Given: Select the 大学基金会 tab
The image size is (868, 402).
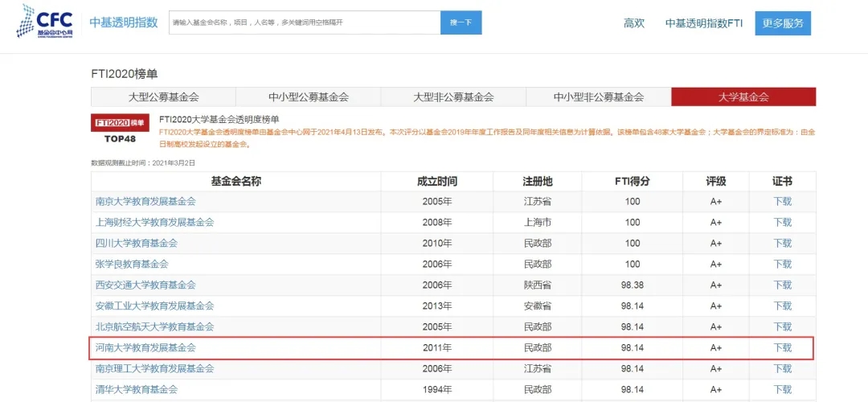Looking at the screenshot, I should pyautogui.click(x=743, y=97).
